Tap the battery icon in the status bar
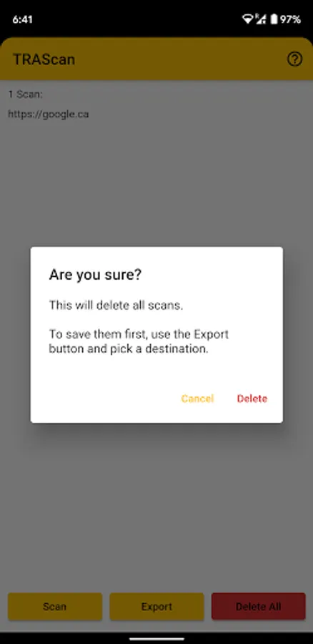313x644 pixels. [274, 19]
